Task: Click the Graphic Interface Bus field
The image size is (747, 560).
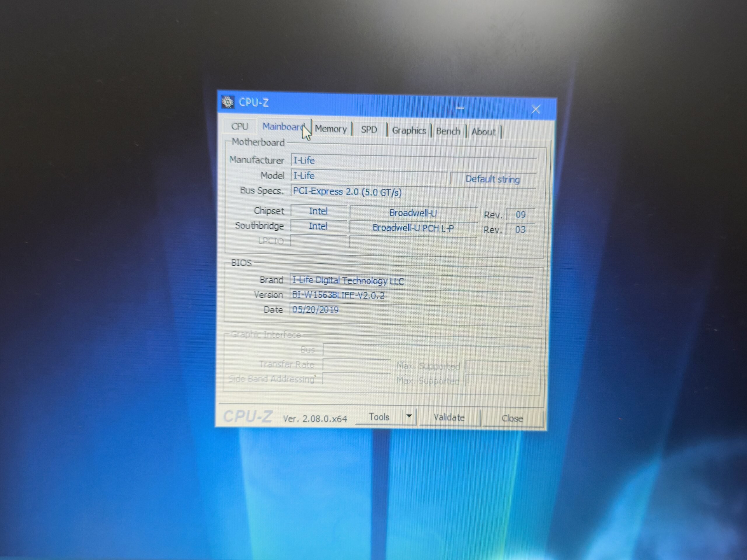Action: (x=427, y=350)
